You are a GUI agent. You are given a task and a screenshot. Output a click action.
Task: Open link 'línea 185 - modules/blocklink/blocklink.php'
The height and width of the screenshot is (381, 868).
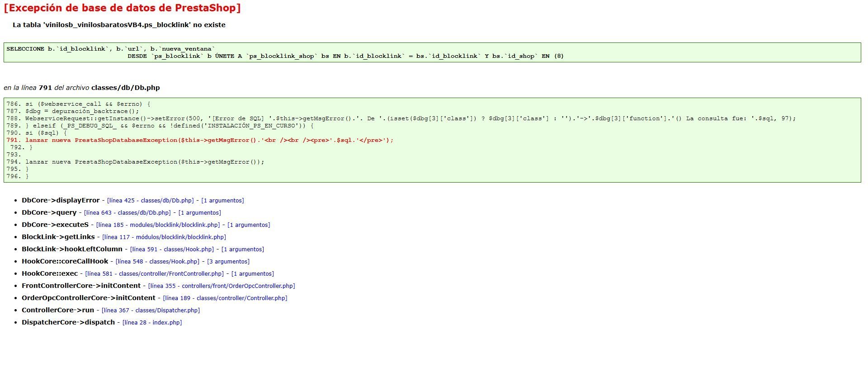[158, 225]
